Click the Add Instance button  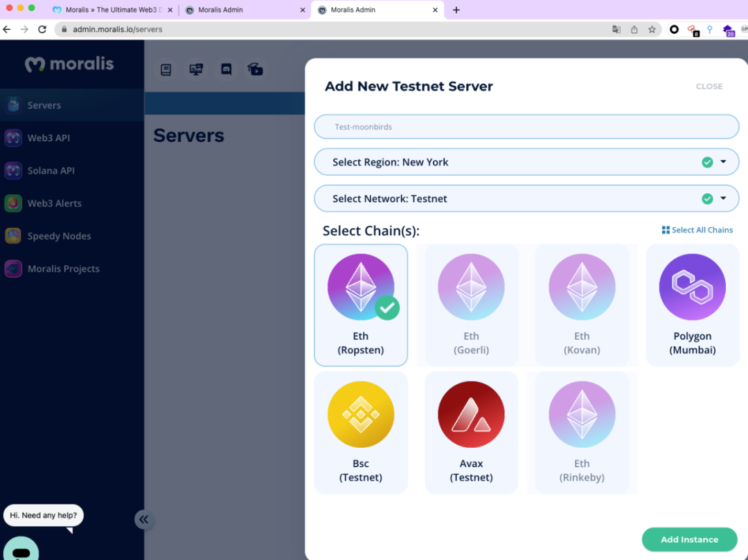click(689, 539)
